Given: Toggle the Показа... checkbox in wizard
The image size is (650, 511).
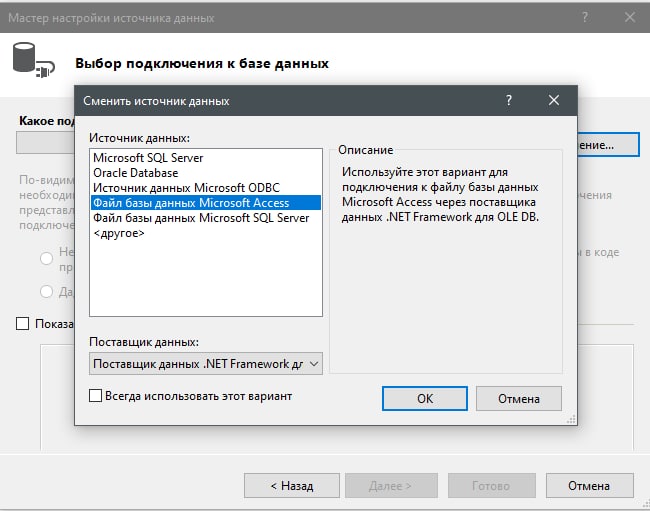Looking at the screenshot, I should [x=22, y=323].
